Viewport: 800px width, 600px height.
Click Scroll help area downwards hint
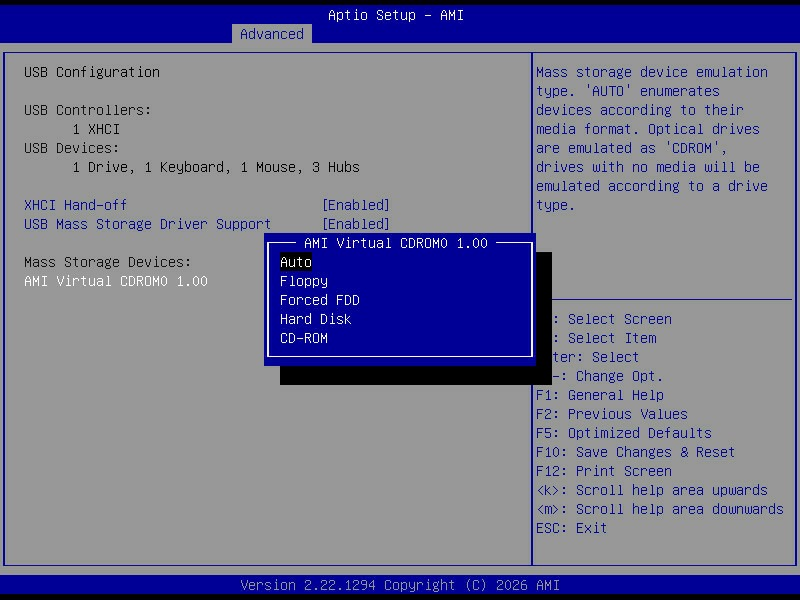pyautogui.click(x=660, y=509)
